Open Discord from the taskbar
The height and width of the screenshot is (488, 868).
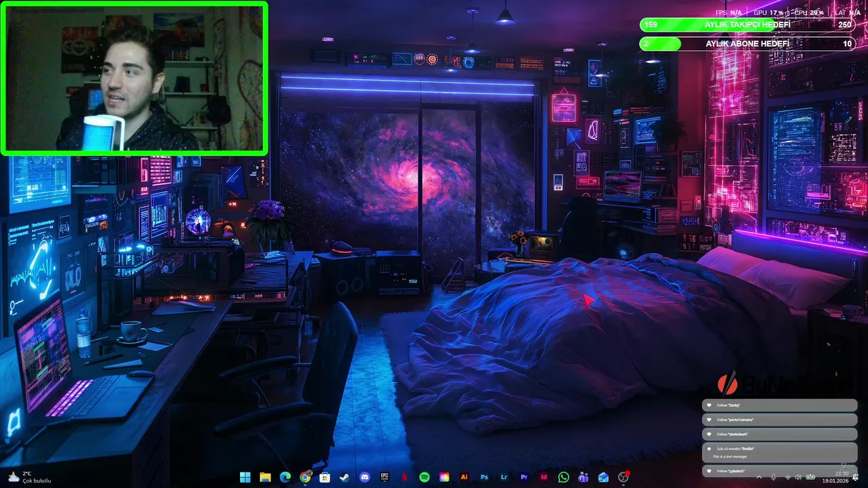pyautogui.click(x=365, y=477)
